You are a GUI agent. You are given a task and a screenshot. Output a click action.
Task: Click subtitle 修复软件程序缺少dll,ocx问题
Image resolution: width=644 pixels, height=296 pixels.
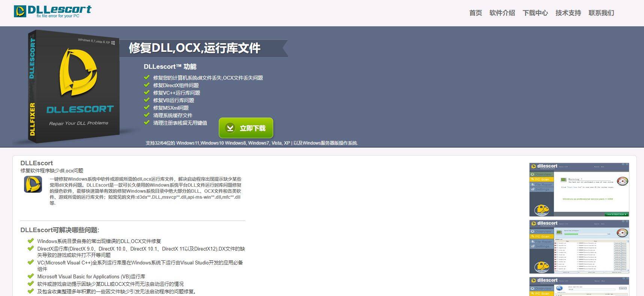click(x=52, y=171)
